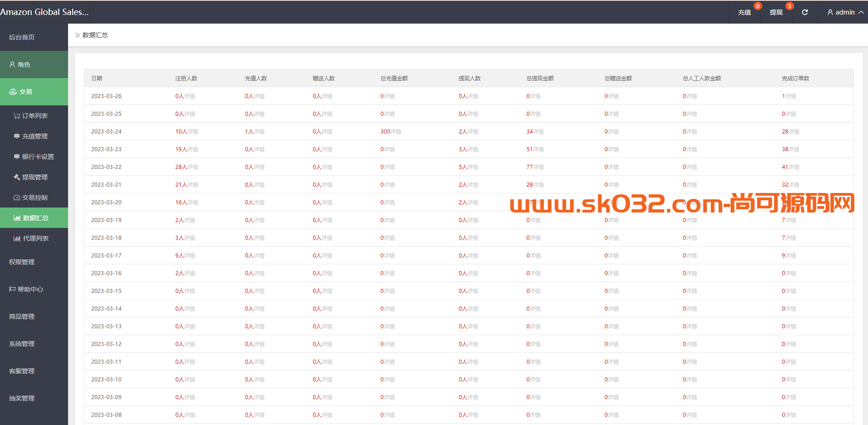This screenshot has width=868, height=425.
Task: Open 提现 notifications in header
Action: tap(776, 12)
